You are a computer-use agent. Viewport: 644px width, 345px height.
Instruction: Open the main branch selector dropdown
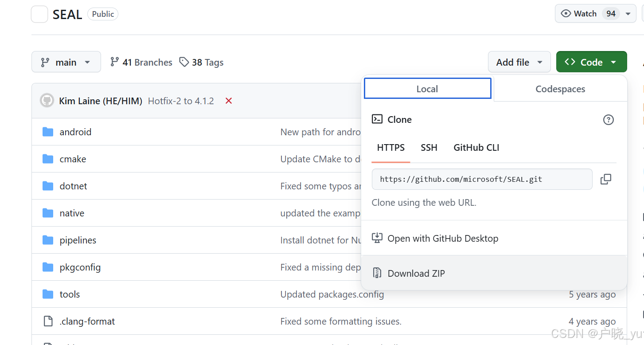66,62
